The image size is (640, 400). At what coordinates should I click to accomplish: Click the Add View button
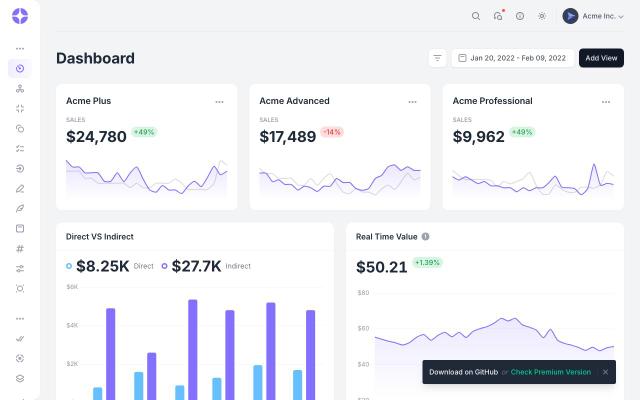coord(601,58)
